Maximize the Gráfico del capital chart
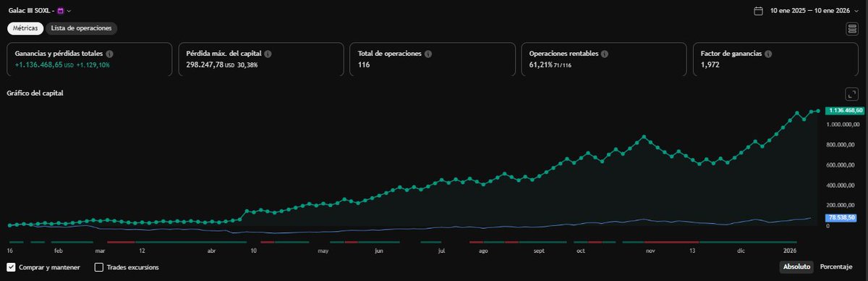The width and height of the screenshot is (868, 281). click(852, 95)
